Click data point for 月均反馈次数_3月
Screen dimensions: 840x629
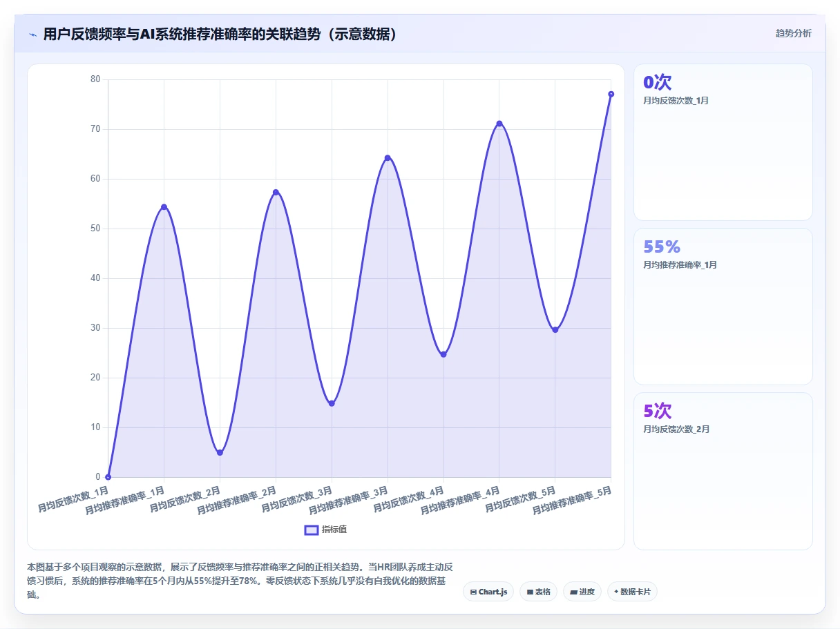pos(332,403)
